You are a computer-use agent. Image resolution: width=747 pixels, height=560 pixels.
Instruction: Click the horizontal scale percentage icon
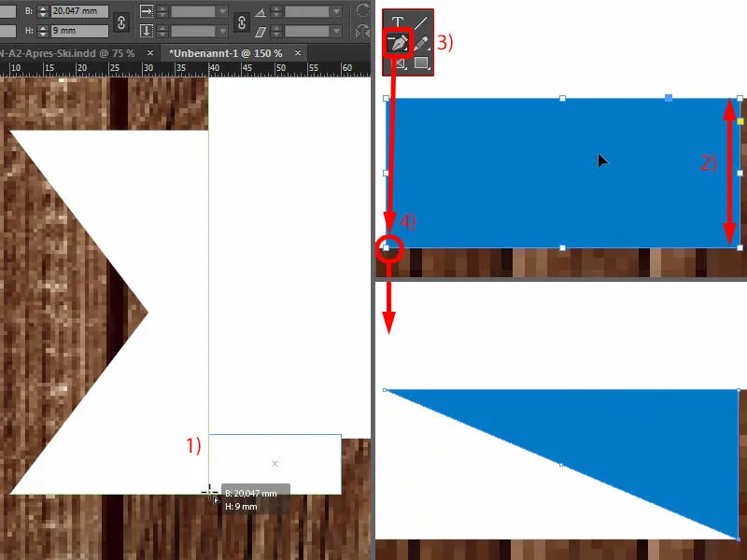coord(147,11)
